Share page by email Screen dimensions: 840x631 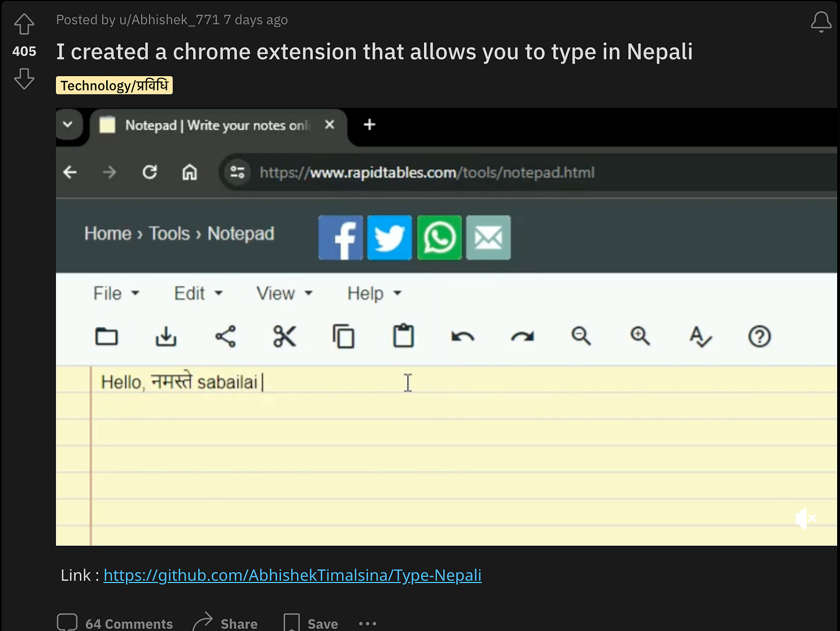(x=488, y=237)
